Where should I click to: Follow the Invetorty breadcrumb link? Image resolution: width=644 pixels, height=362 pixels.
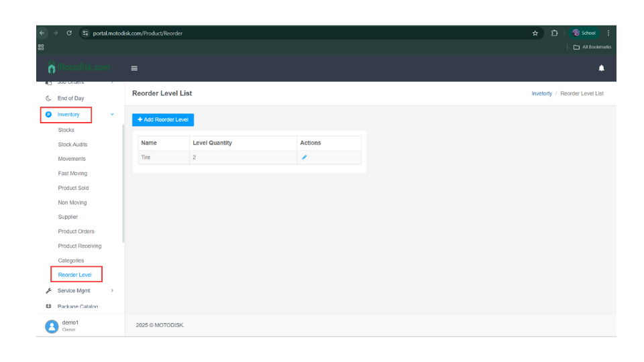[x=541, y=94]
